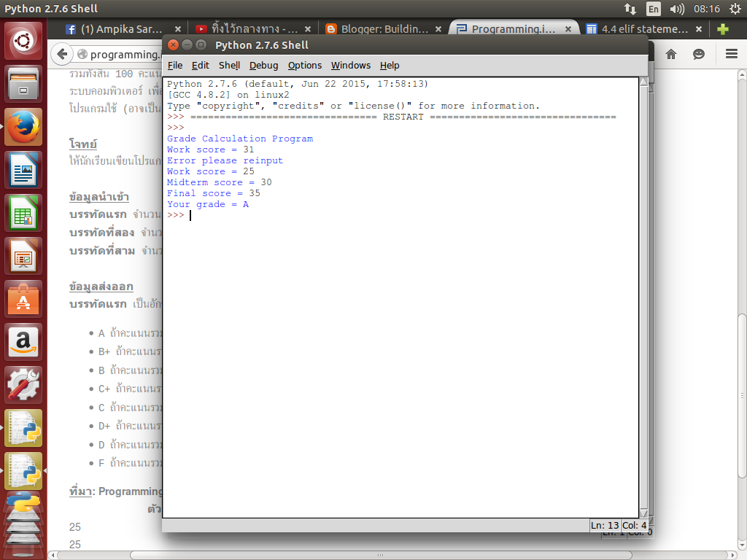747x560 pixels.
Task: Open the Ubuntu Dash home launcher
Action: (x=23, y=41)
